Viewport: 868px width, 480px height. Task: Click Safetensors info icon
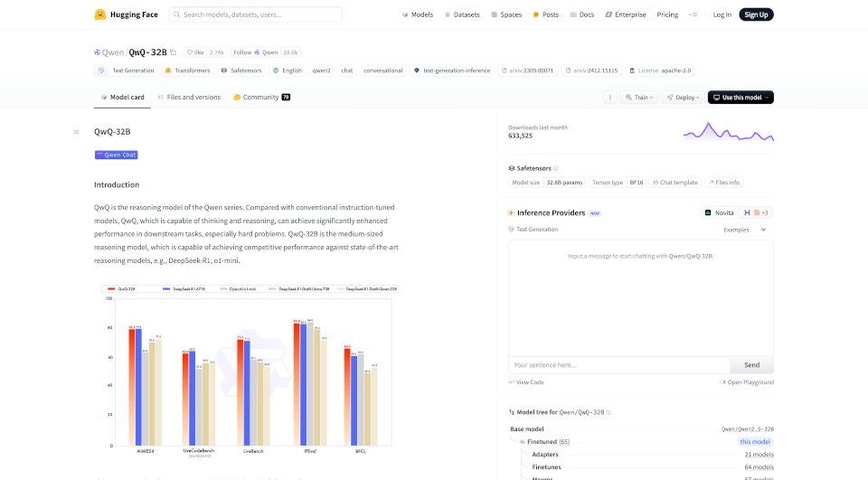(556, 168)
